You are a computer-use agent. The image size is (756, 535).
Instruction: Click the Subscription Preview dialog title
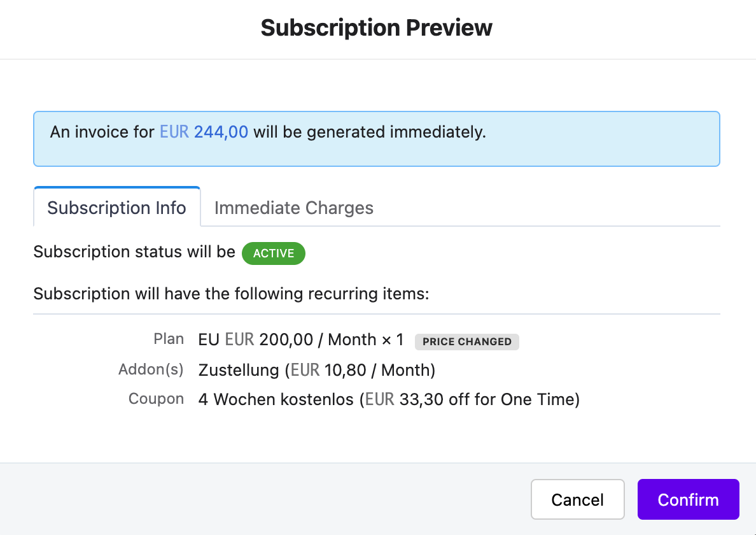pyautogui.click(x=377, y=27)
